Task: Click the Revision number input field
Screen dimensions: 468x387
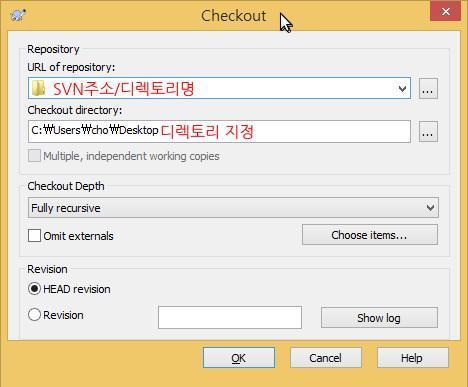Action: [x=230, y=317]
